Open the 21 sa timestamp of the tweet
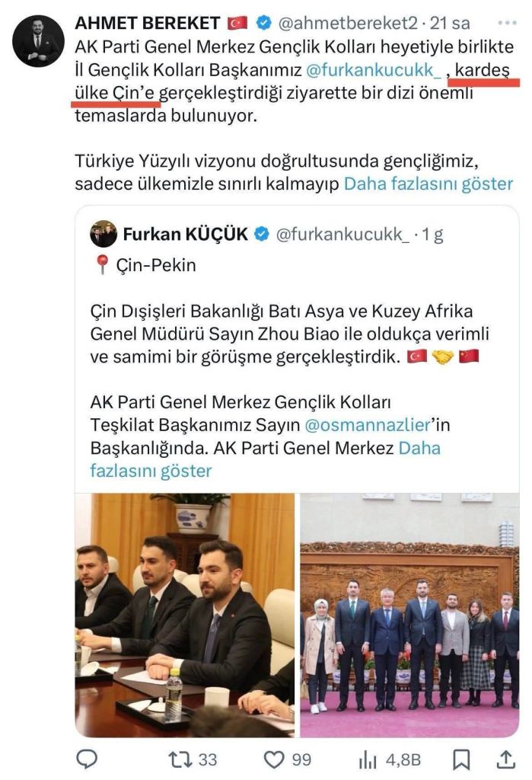 tap(450, 23)
